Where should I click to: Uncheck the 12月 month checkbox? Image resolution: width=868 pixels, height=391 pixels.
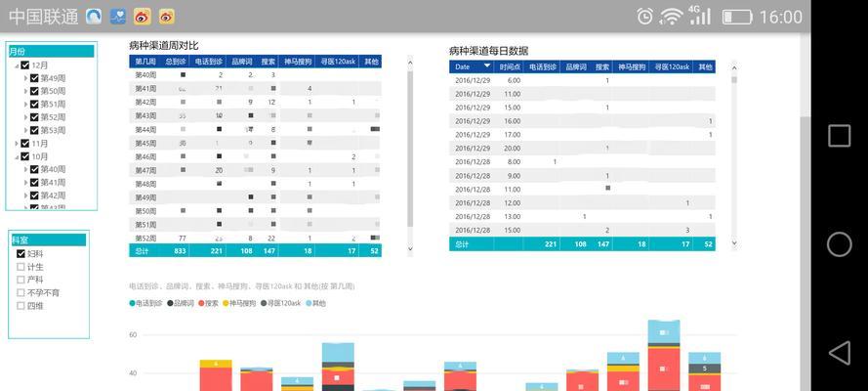25,65
